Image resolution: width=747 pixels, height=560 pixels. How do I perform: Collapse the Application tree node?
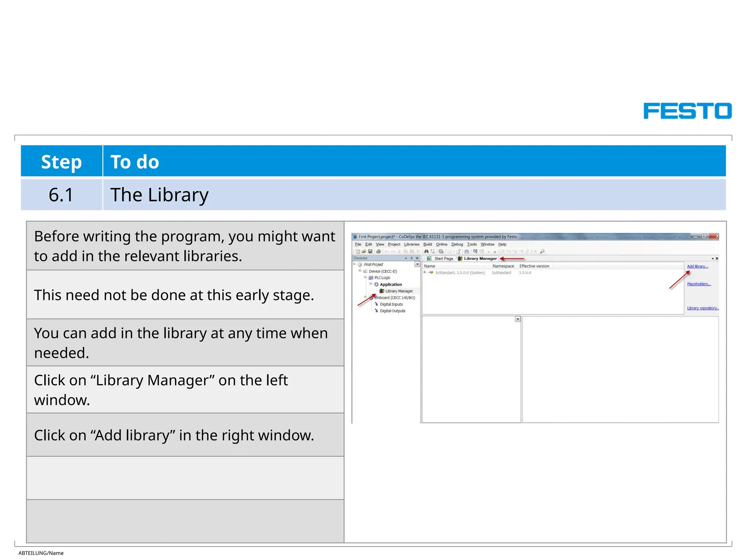[x=371, y=284]
